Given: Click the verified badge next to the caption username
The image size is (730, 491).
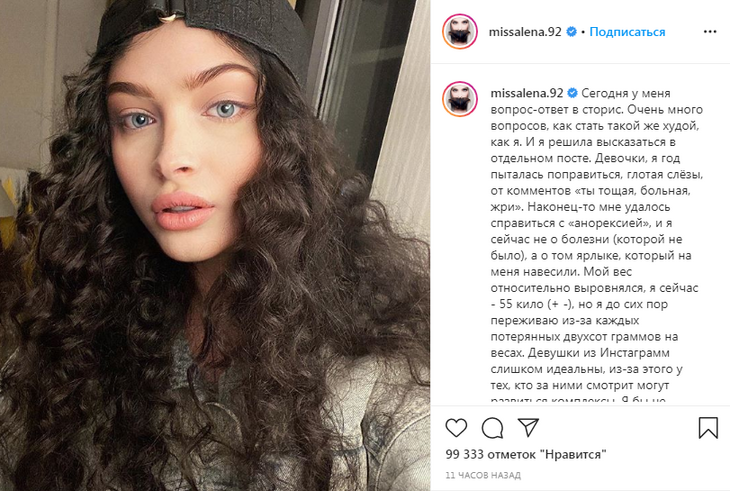Looking at the screenshot, I should click(x=573, y=93).
